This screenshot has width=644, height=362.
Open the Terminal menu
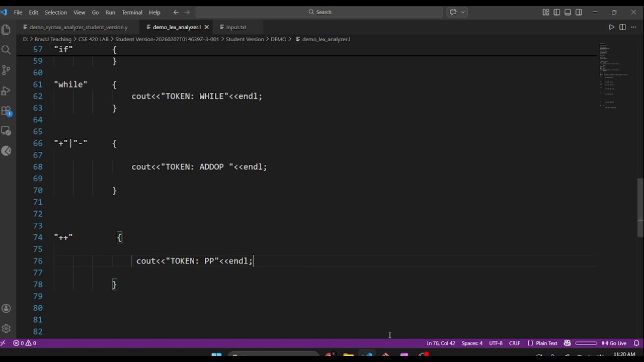pos(132,12)
